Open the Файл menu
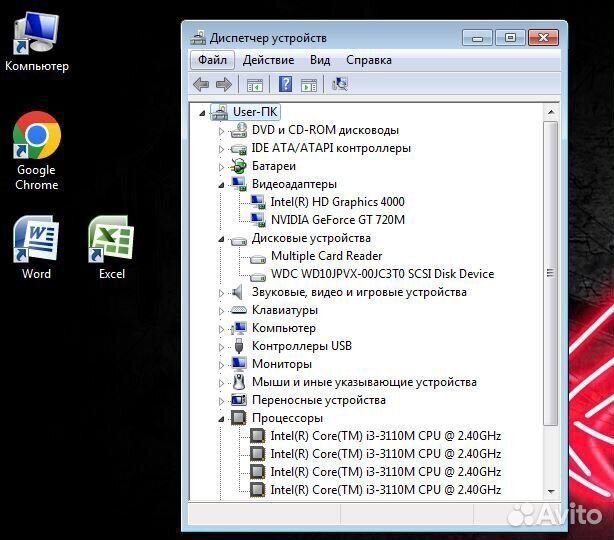614x540 pixels. 212,60
